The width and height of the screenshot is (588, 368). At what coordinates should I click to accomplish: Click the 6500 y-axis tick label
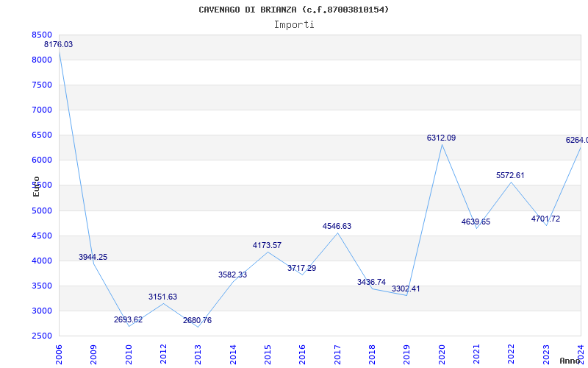(42, 135)
